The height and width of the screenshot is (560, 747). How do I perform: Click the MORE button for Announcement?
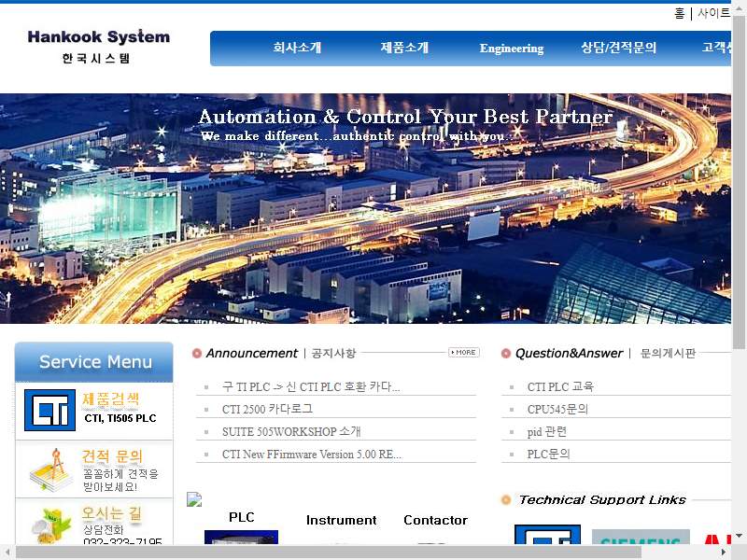pos(464,353)
